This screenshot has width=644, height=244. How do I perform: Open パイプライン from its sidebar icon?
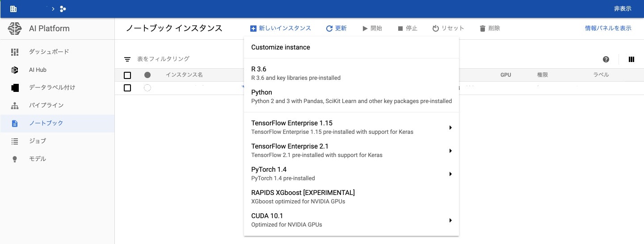15,106
